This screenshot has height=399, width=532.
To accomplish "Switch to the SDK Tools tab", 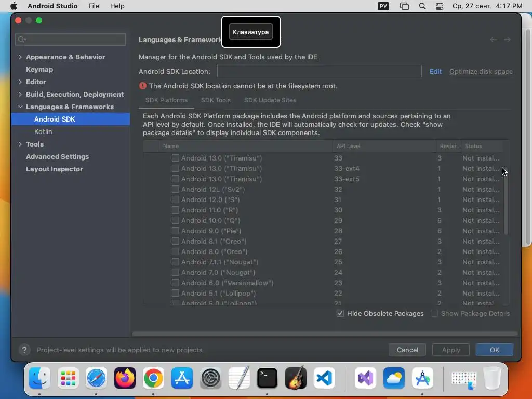I will (216, 100).
